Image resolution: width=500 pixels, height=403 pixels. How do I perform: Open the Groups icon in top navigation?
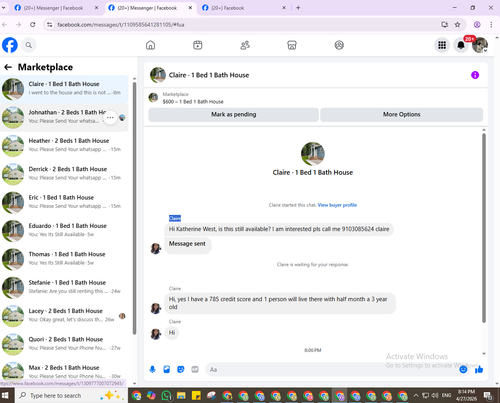(339, 45)
